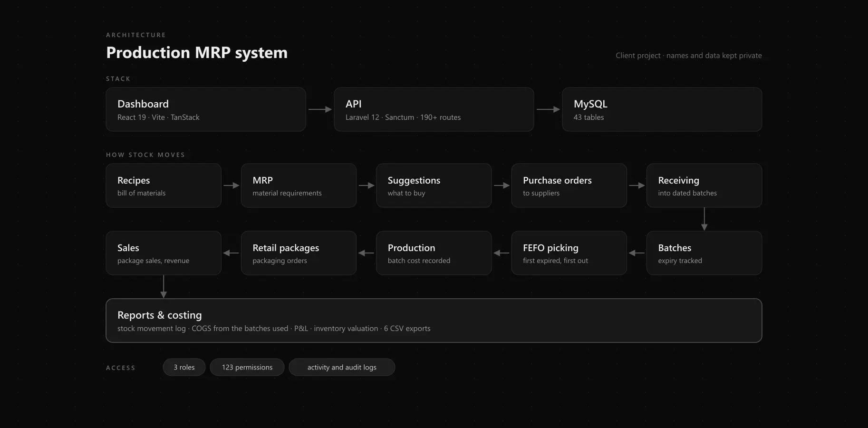Click the into dated batches subtitle

tap(687, 193)
